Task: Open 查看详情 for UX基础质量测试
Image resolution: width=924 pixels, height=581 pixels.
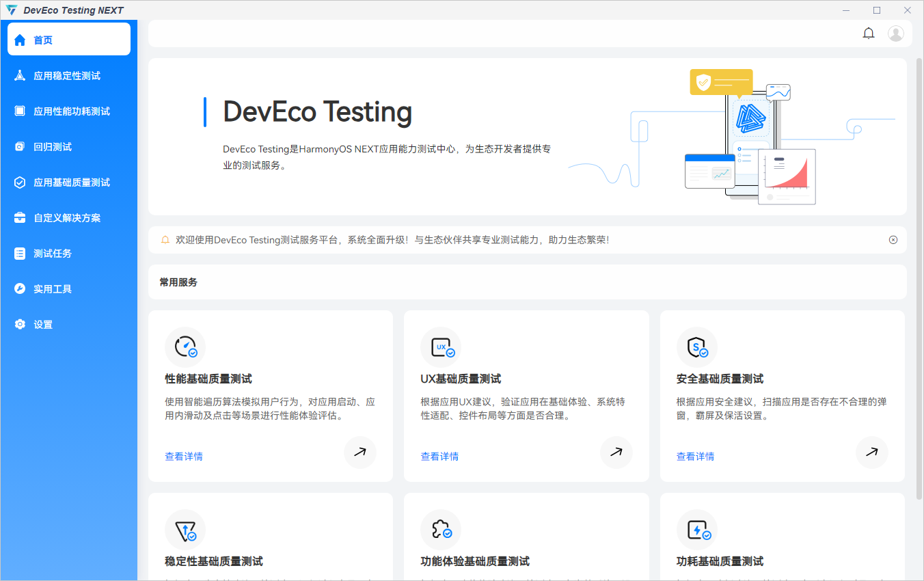Action: [x=439, y=457]
